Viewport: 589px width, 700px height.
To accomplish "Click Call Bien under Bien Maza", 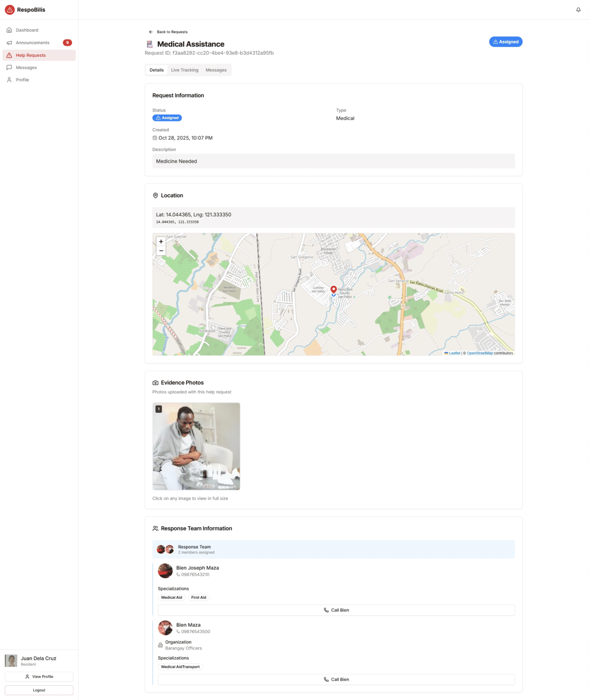I will [x=336, y=679].
